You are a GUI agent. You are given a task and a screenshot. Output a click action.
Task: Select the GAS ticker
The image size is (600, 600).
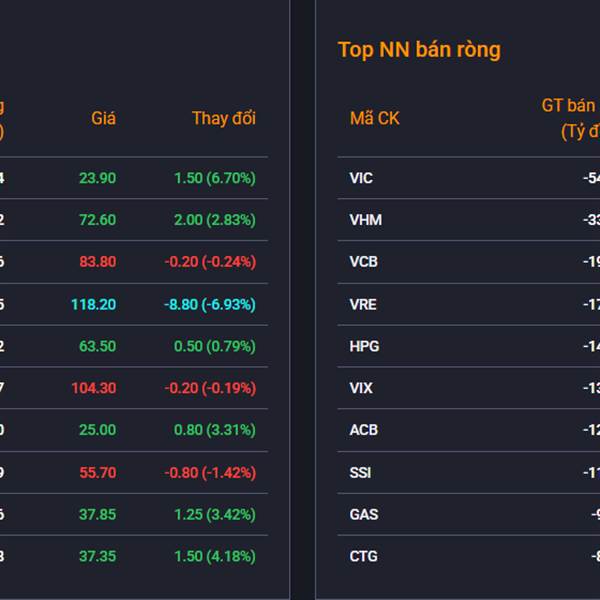click(x=363, y=514)
